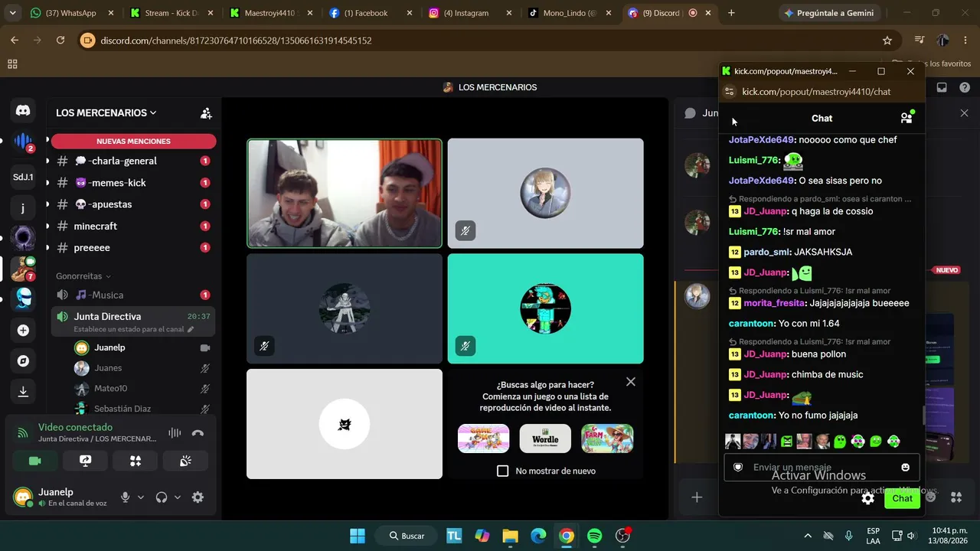Click the Windows Start button

point(358,536)
